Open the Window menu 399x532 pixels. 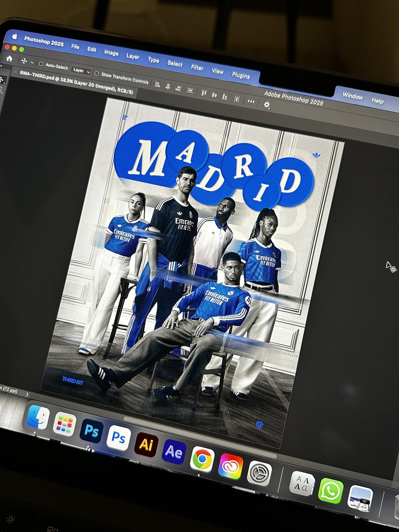coord(352,96)
